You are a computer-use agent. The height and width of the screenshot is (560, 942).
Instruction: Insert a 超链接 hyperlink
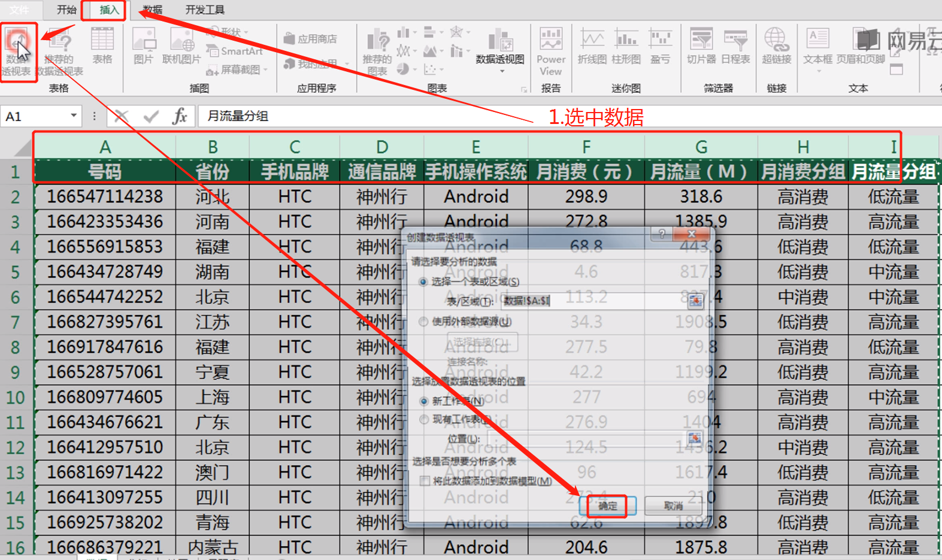(x=777, y=47)
